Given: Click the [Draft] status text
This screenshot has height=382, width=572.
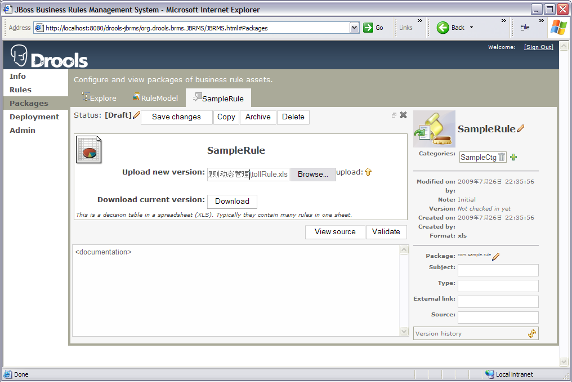Looking at the screenshot, I should (118, 115).
